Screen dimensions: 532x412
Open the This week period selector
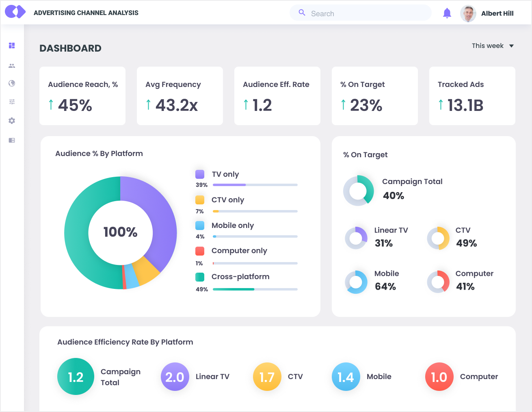pyautogui.click(x=488, y=46)
